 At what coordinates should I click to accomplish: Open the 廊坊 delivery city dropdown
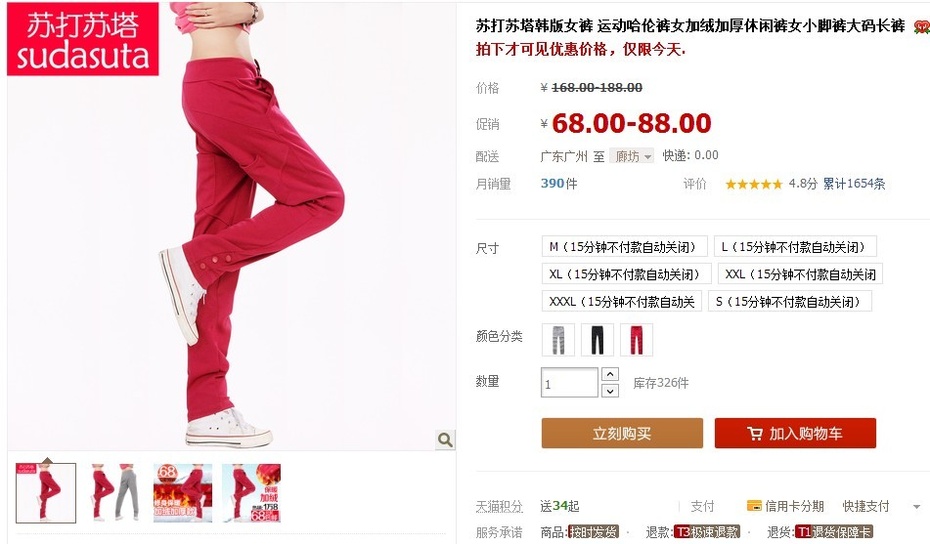coord(632,156)
